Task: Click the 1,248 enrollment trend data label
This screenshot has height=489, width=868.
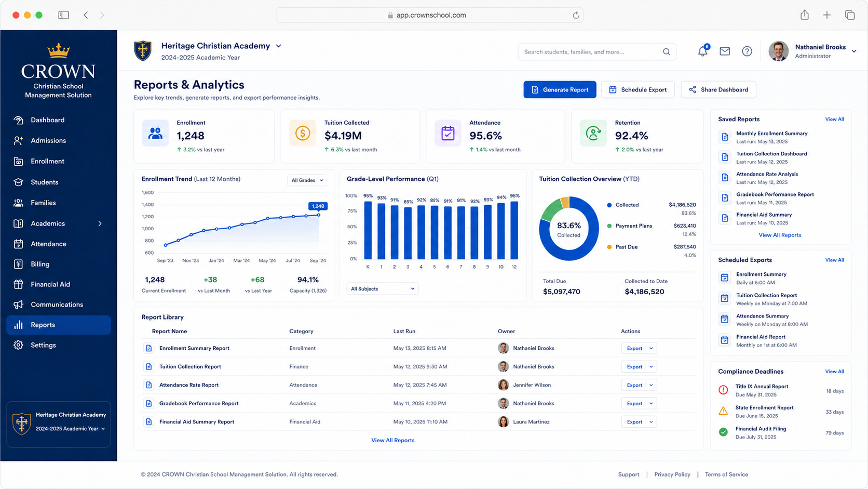Action: tap(318, 206)
